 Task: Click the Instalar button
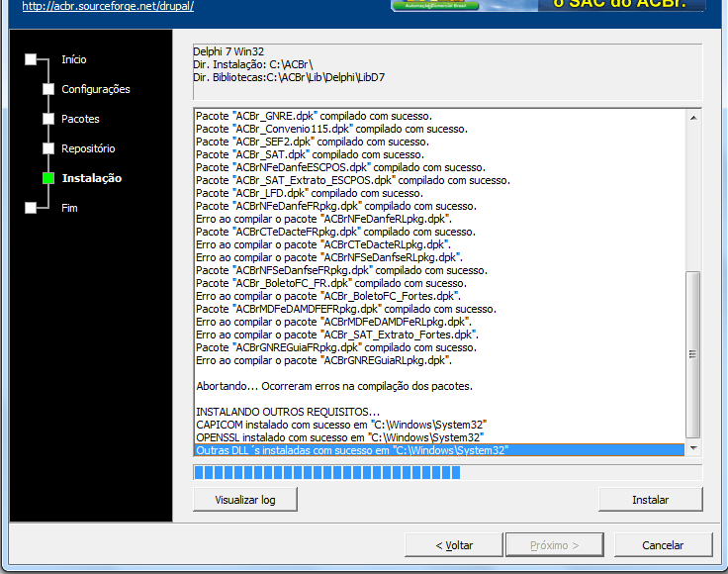(651, 500)
